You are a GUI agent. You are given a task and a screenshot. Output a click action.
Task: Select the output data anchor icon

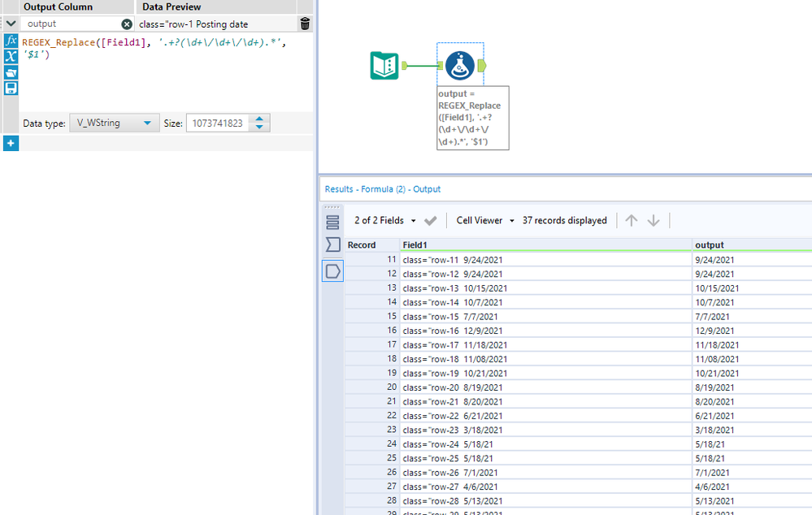point(332,270)
